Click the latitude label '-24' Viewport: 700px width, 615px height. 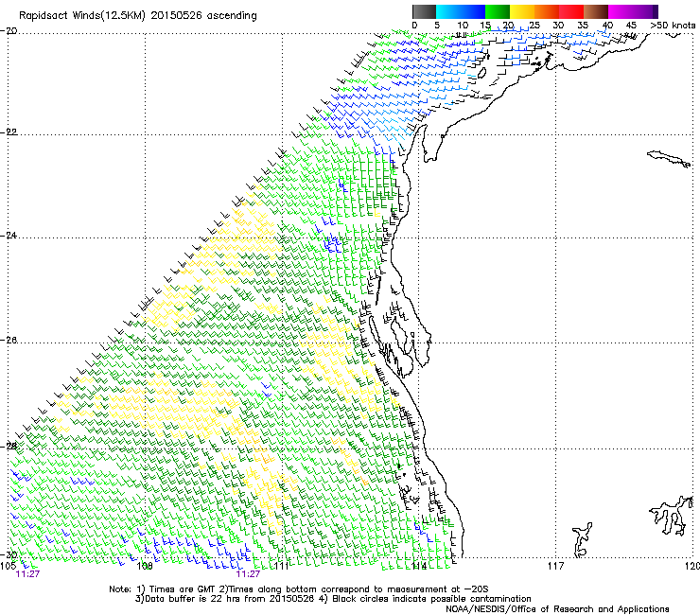9,236
